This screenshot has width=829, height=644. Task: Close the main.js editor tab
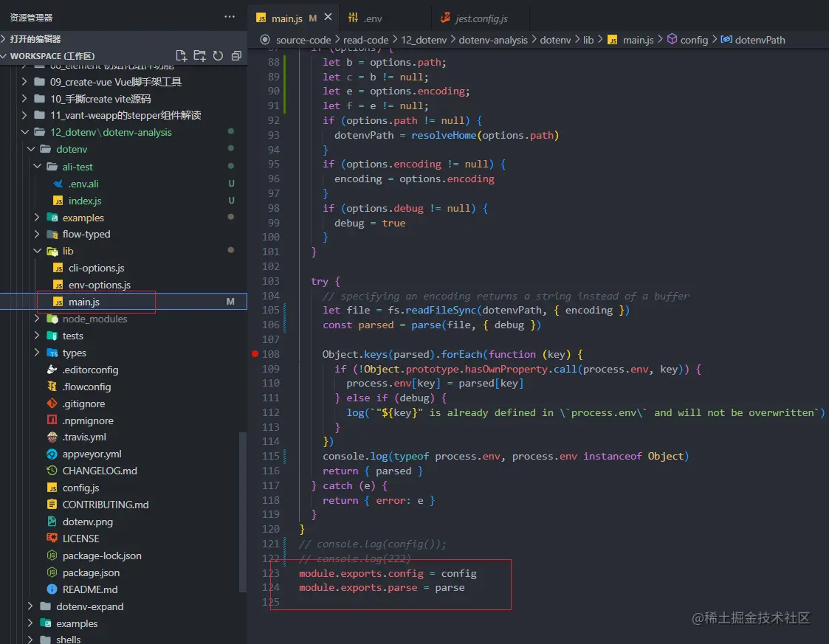328,18
